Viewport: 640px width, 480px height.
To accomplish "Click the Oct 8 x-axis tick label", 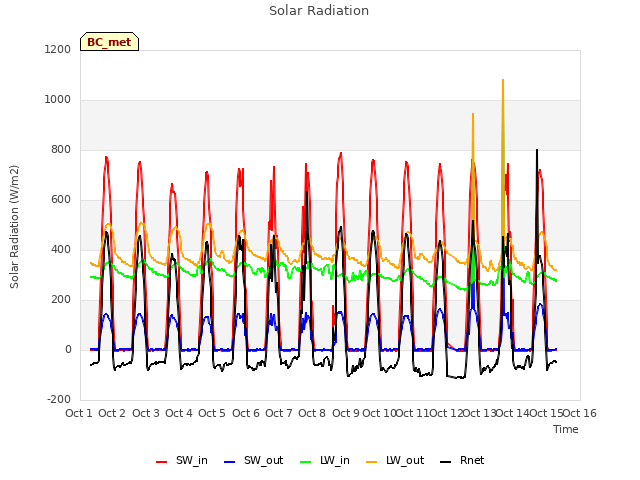I will [x=312, y=413].
